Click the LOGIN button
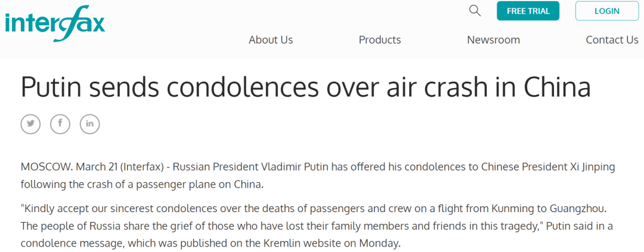Image resolution: width=644 pixels, height=252 pixels. click(x=607, y=11)
